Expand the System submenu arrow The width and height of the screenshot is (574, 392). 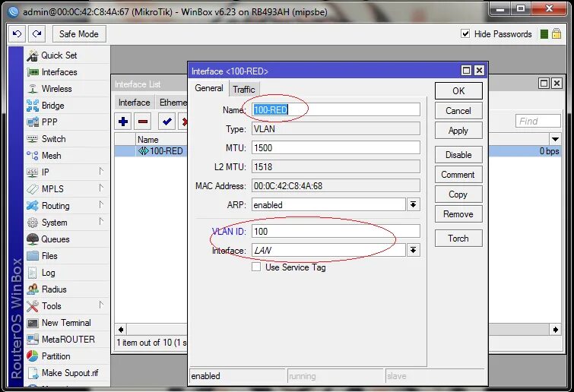point(101,221)
